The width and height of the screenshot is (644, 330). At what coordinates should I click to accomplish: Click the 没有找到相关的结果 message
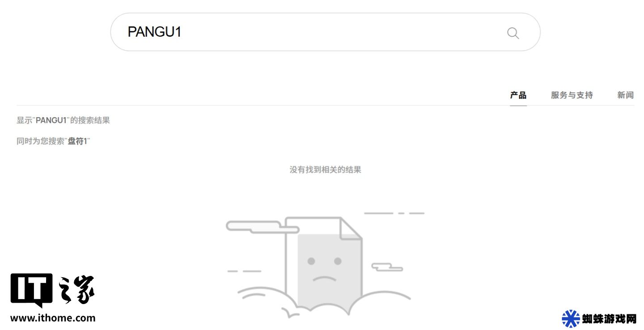[x=325, y=169]
